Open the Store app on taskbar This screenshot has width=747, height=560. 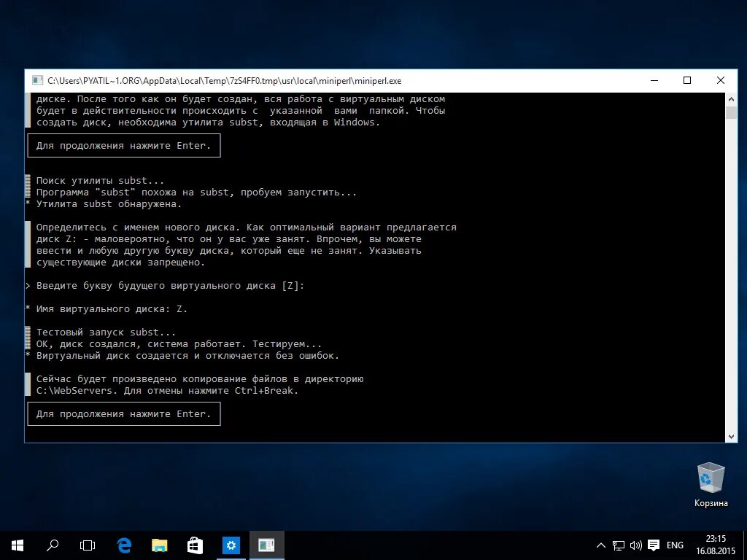(195, 545)
